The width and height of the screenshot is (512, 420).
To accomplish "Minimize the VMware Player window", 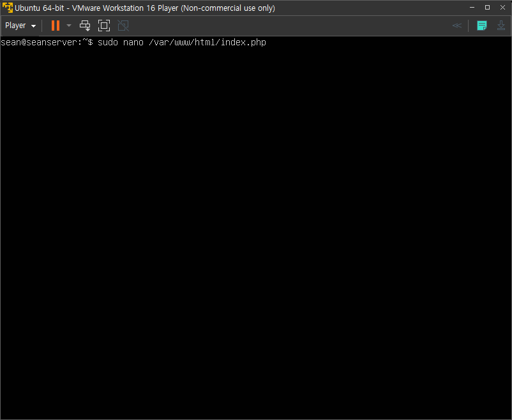I will click(x=472, y=8).
